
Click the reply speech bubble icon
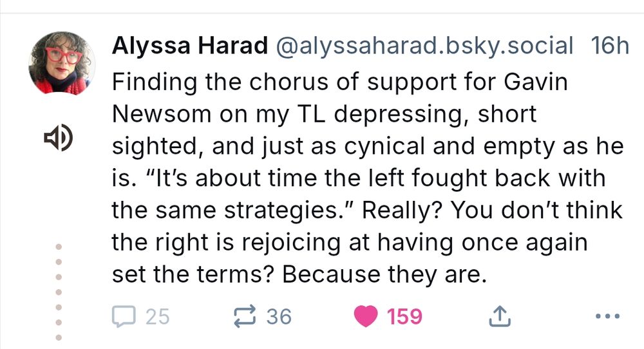123,316
